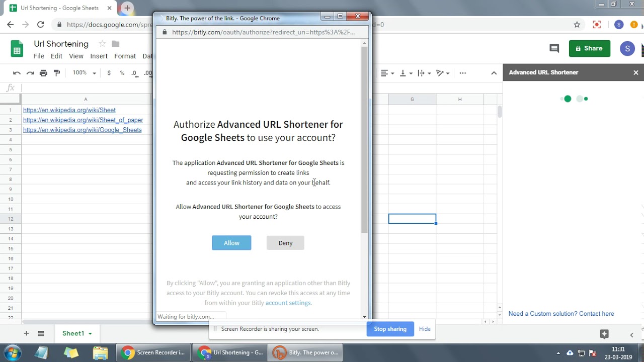
Task: Click the Url Shortening document title
Action: tap(61, 44)
